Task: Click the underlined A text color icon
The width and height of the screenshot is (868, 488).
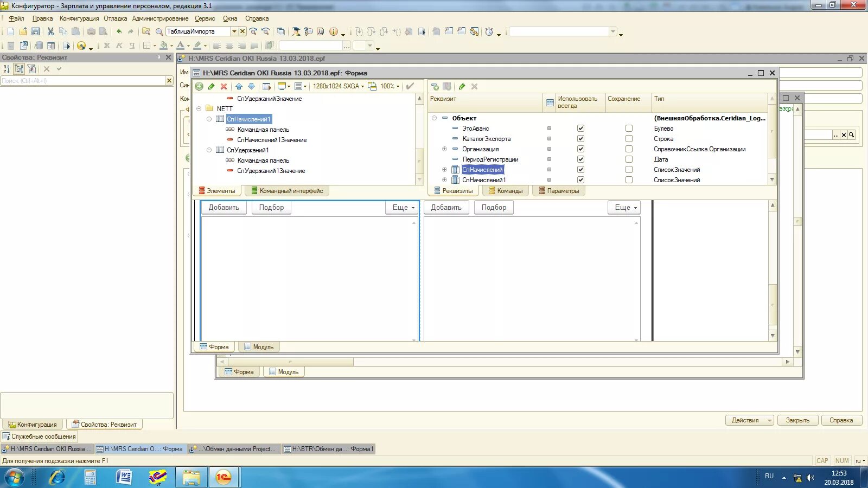Action: pyautogui.click(x=181, y=46)
